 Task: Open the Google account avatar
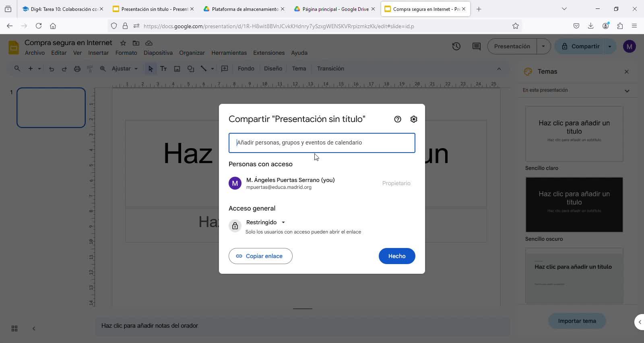click(x=630, y=46)
